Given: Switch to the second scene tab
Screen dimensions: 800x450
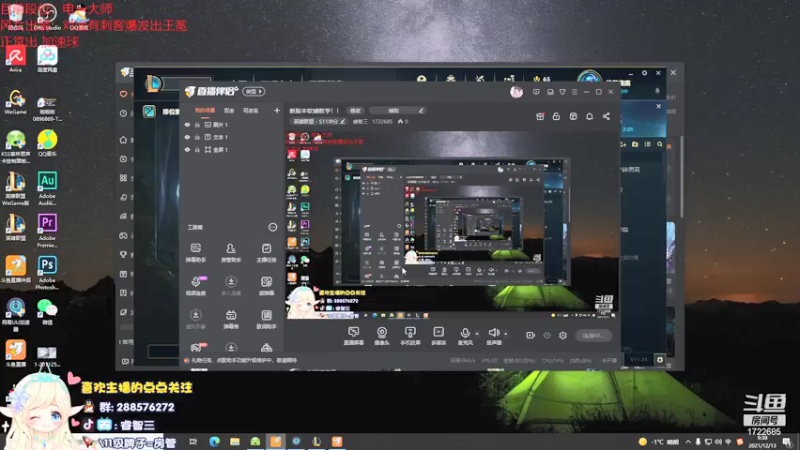Looking at the screenshot, I should coord(229,110).
